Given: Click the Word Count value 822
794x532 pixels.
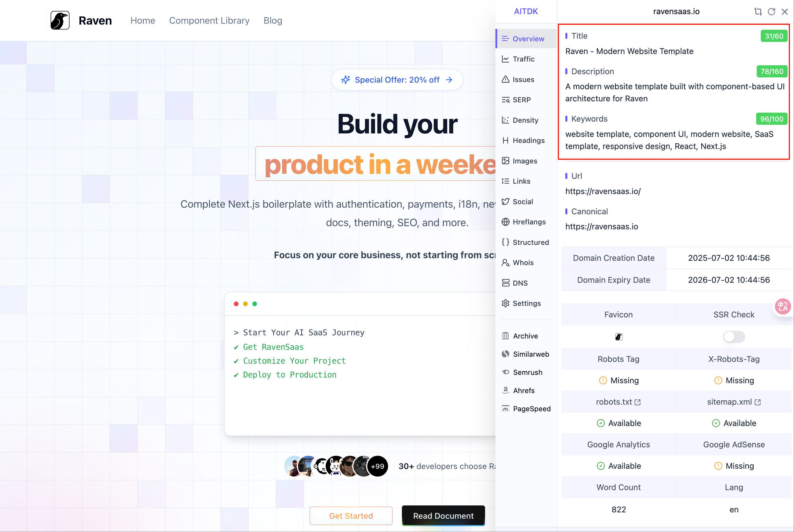Looking at the screenshot, I should (619, 509).
